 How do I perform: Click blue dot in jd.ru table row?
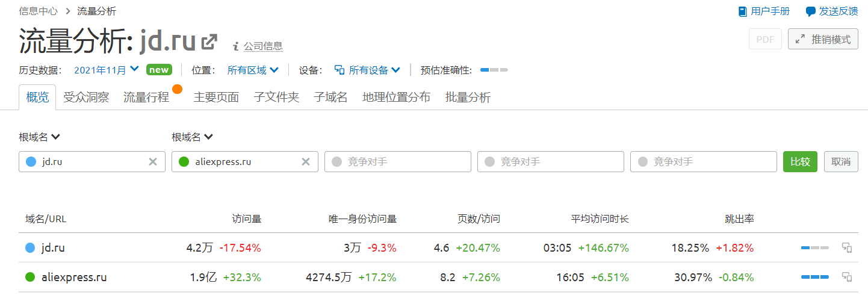(x=30, y=247)
